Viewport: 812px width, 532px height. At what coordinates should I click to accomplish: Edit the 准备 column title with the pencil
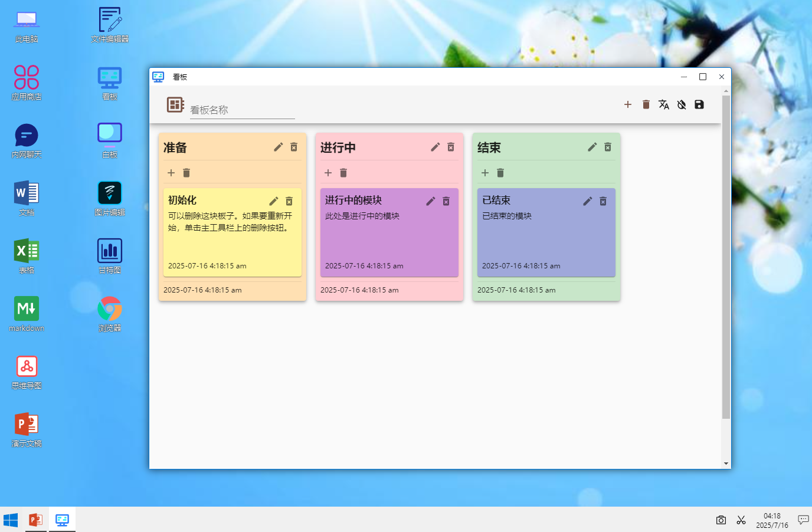(279, 147)
